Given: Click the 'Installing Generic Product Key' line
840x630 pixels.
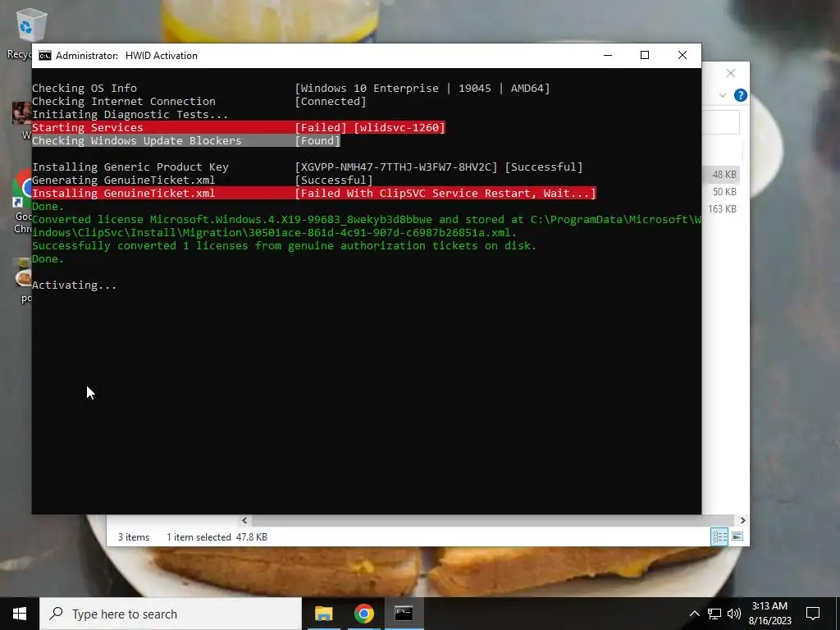Looking at the screenshot, I should click(x=307, y=167).
